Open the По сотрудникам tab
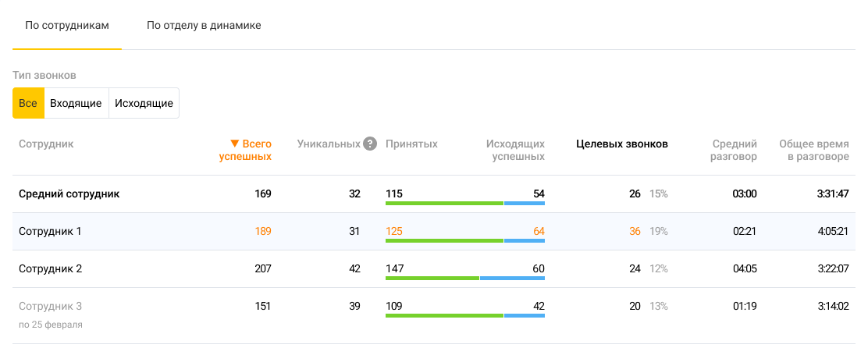This screenshot has height=348, width=868. 67,26
